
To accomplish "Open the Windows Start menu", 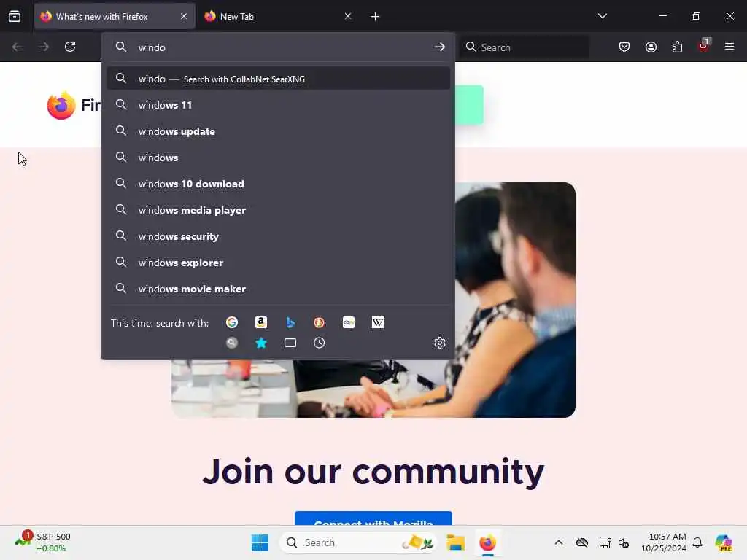I will [x=260, y=542].
